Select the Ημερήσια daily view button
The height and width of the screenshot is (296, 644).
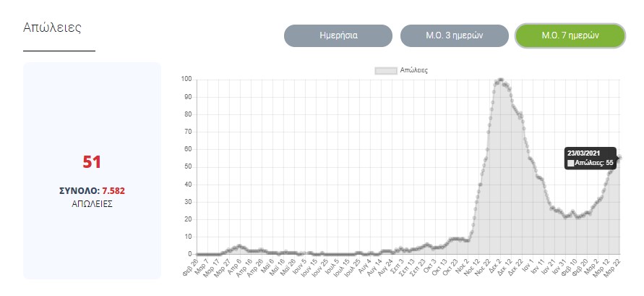tap(338, 35)
